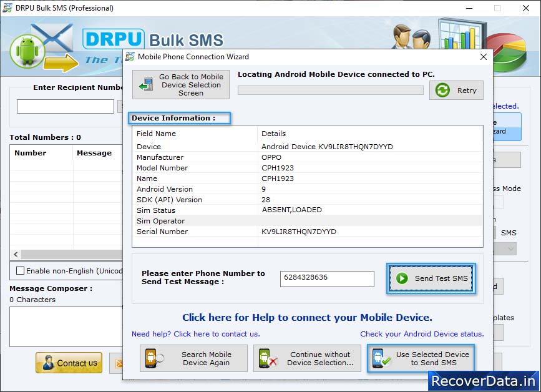541x392 pixels.
Task: Select the SDK (API) Version row
Action: click(x=307, y=200)
